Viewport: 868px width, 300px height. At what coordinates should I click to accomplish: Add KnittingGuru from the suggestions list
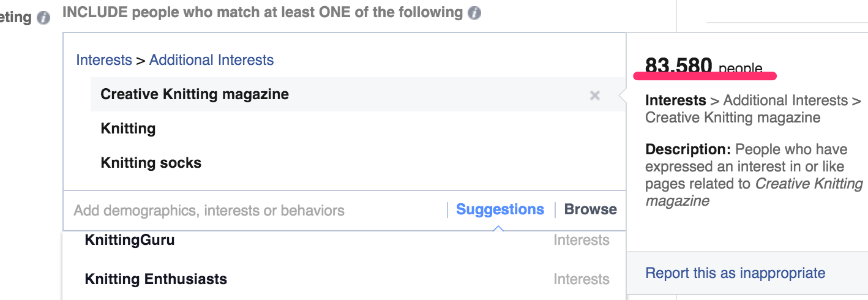130,240
